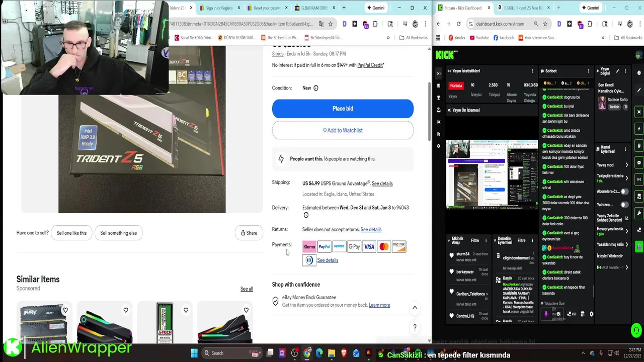Image resolution: width=644 pixels, height=362 pixels.
Task: Open Kick sidebar trophy icon
Action: click(x=439, y=98)
